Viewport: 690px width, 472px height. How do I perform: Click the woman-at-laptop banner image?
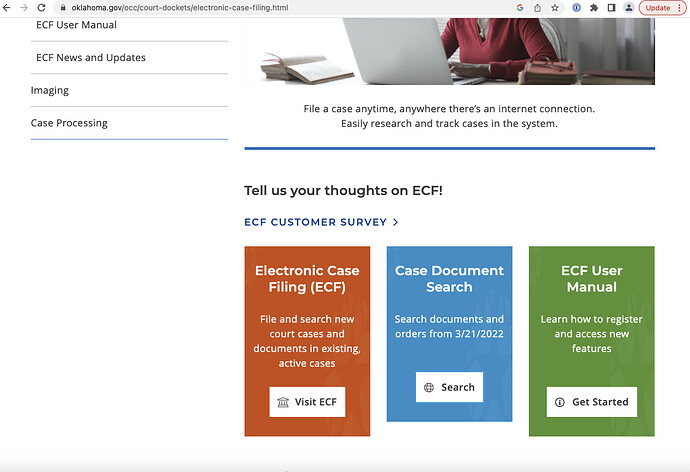pos(449,51)
